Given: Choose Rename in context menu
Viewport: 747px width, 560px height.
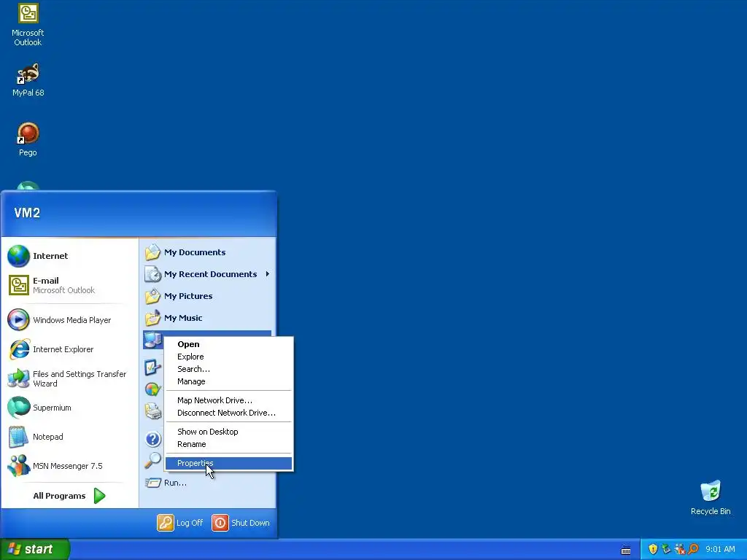Looking at the screenshot, I should pos(228,444).
